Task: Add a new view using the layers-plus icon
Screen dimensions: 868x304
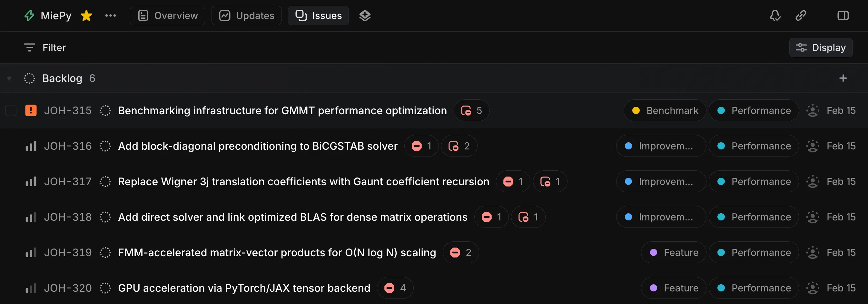Action: point(365,15)
